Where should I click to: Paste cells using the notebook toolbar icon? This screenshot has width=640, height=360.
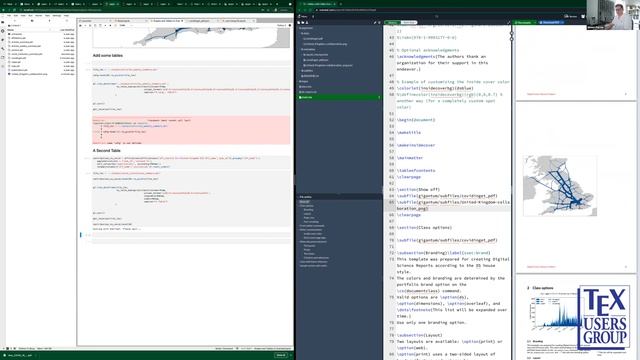pos(100,25)
